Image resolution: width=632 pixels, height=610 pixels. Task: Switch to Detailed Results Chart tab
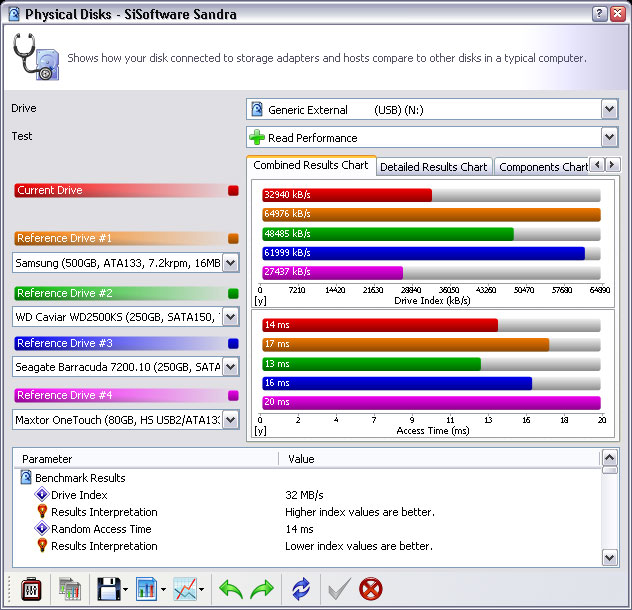pos(434,167)
